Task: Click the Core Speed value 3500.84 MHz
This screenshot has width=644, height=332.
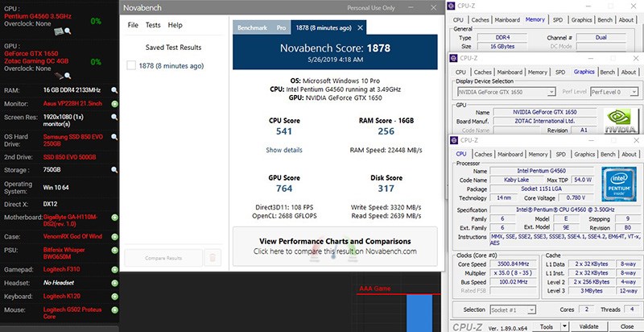Action: click(x=512, y=264)
